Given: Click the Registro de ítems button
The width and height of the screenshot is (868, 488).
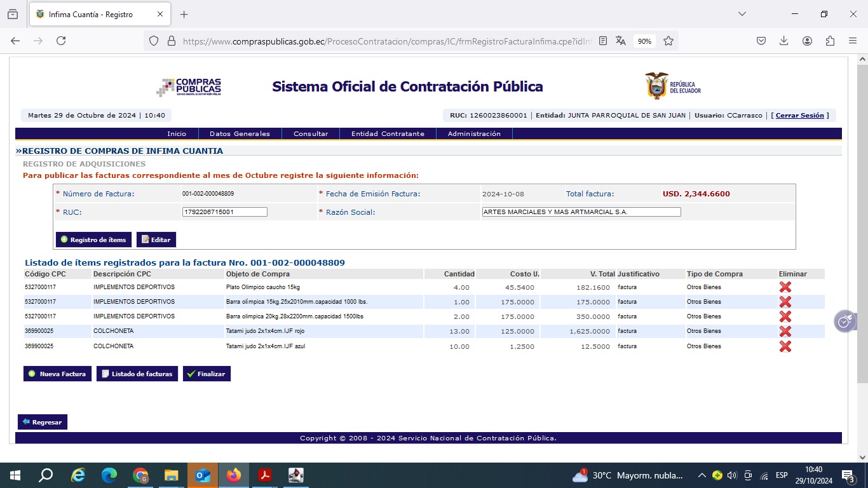Looking at the screenshot, I should pos(93,240).
